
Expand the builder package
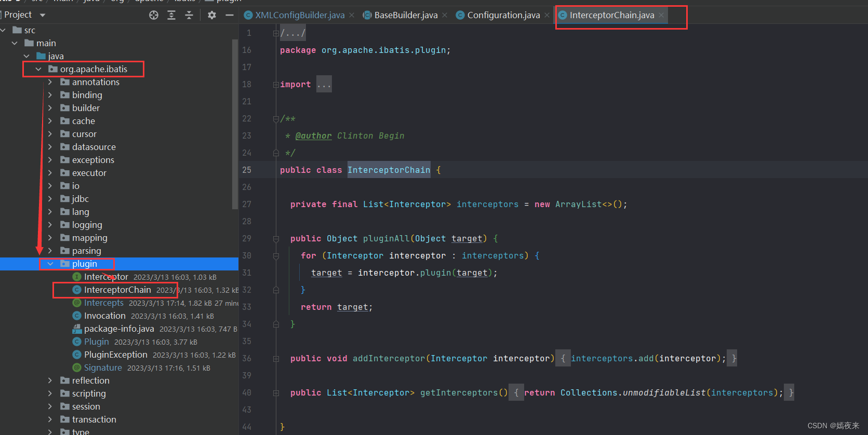[50, 108]
